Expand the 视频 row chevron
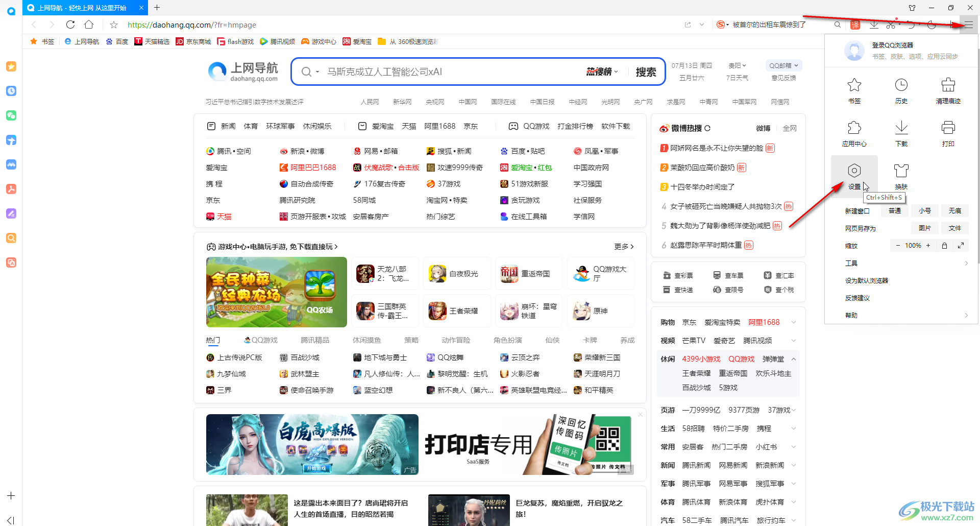The width and height of the screenshot is (980, 526). tap(794, 341)
